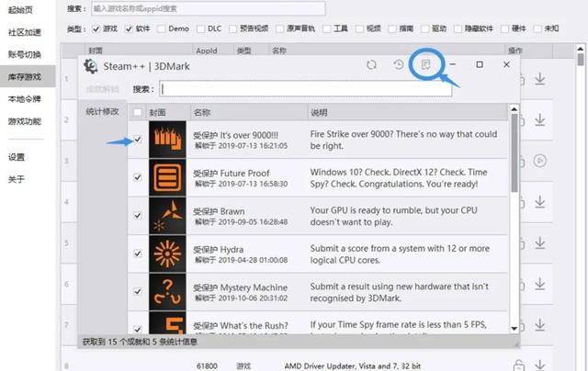Screen dimensions: 588x371
Task: Click the history clock icon in title bar
Action: (398, 65)
